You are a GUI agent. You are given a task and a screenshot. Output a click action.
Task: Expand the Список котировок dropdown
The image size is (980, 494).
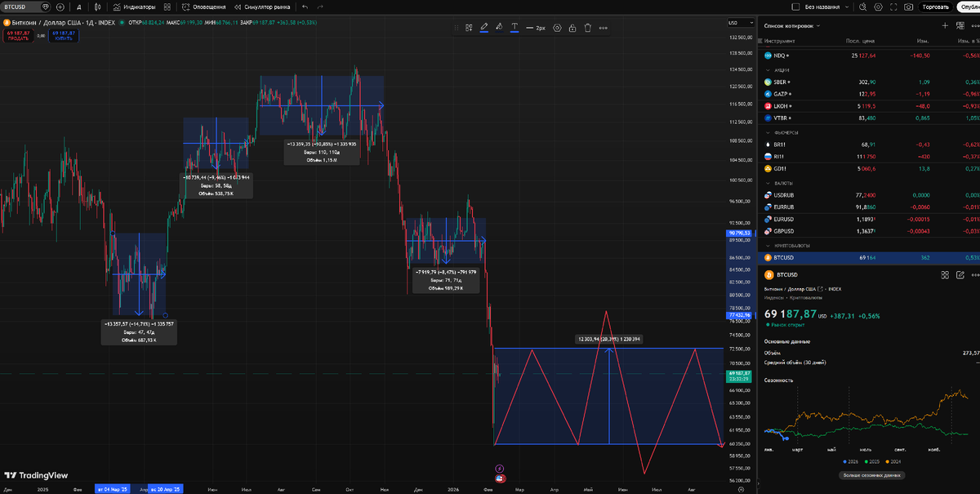click(x=792, y=25)
